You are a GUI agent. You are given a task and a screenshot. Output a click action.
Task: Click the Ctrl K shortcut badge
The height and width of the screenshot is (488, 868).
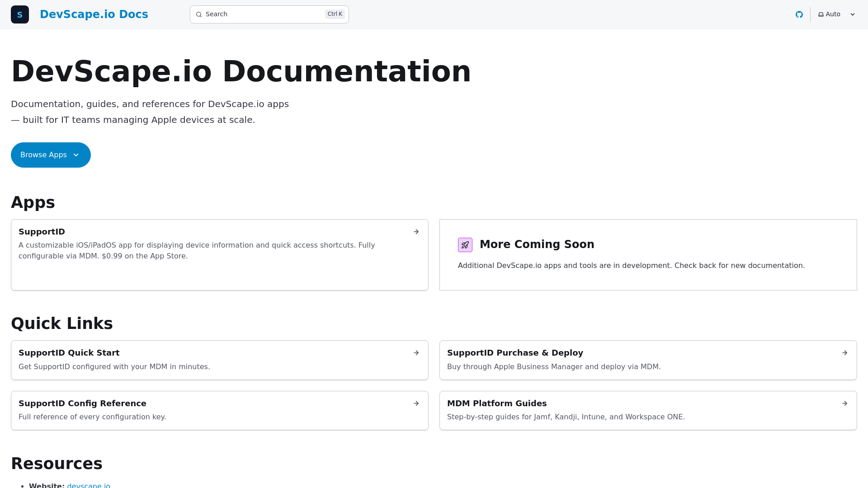click(335, 14)
